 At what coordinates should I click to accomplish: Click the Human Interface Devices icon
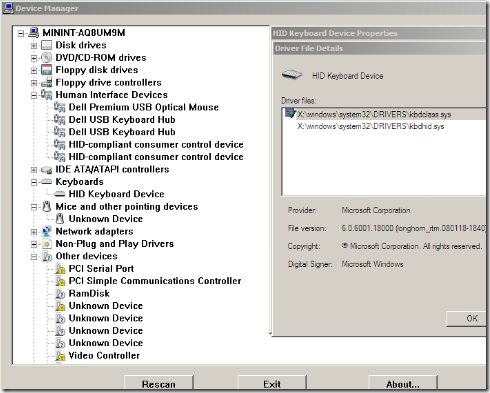[46, 95]
